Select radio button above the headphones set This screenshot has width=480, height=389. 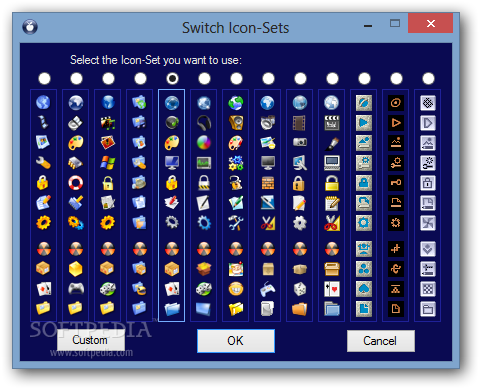pyautogui.click(x=204, y=79)
